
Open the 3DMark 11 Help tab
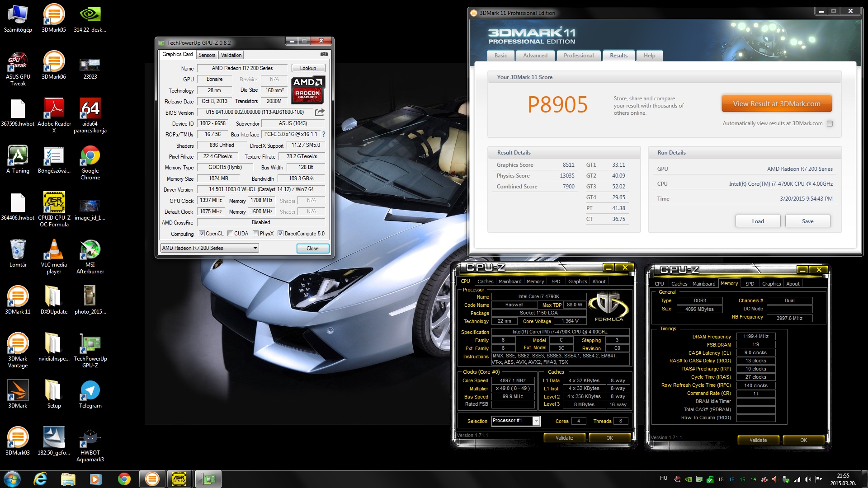pos(649,56)
